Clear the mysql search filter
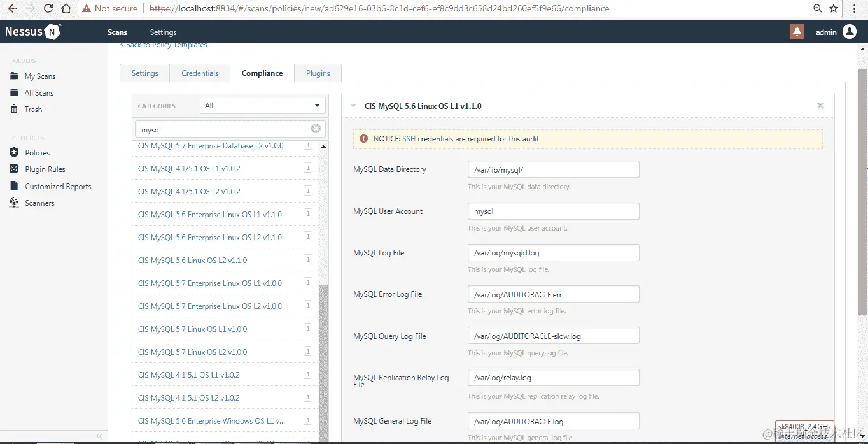Screen dimensions: 868x444 316,129
